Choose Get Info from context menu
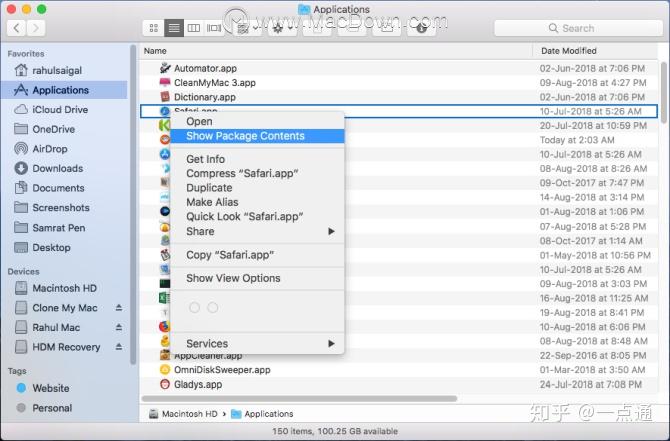Screen dimensions: 670x441 coord(206,159)
